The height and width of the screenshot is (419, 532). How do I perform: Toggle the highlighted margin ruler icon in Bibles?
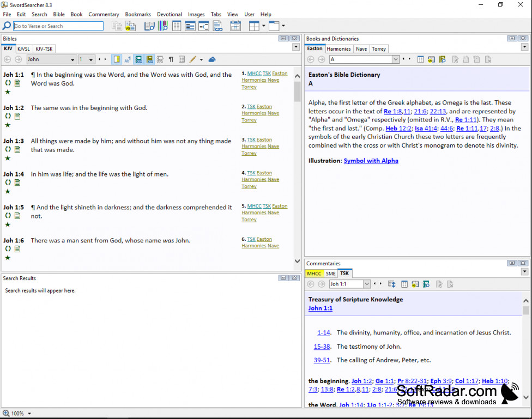tap(117, 59)
